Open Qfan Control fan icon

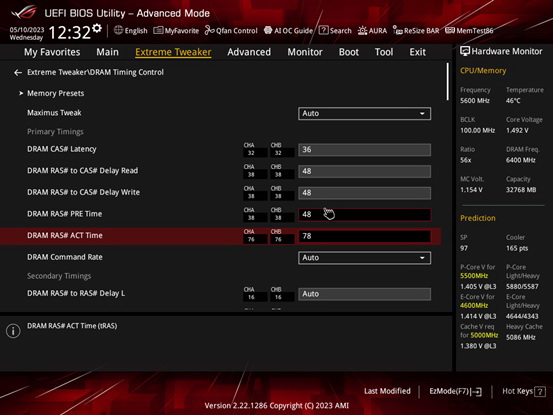click(209, 30)
